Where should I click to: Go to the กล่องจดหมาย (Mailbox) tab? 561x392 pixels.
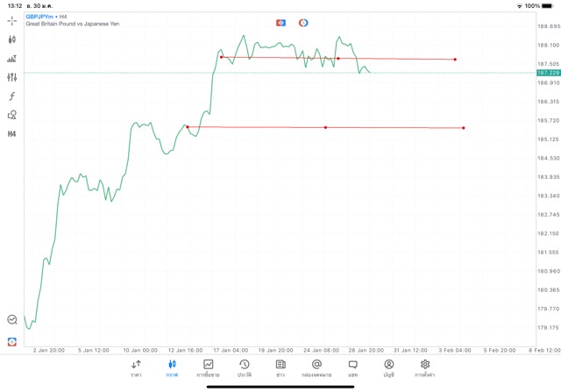316,368
